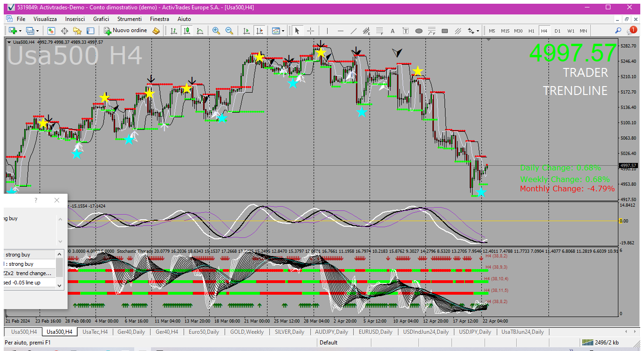Select the Fibonacci retracement tool
644x351 pixels.
click(x=380, y=31)
